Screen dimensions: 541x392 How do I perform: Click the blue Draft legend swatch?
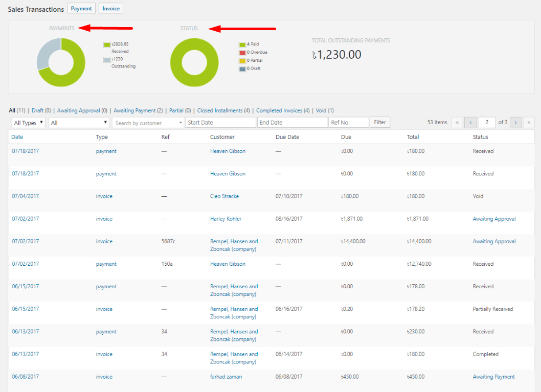coord(242,69)
